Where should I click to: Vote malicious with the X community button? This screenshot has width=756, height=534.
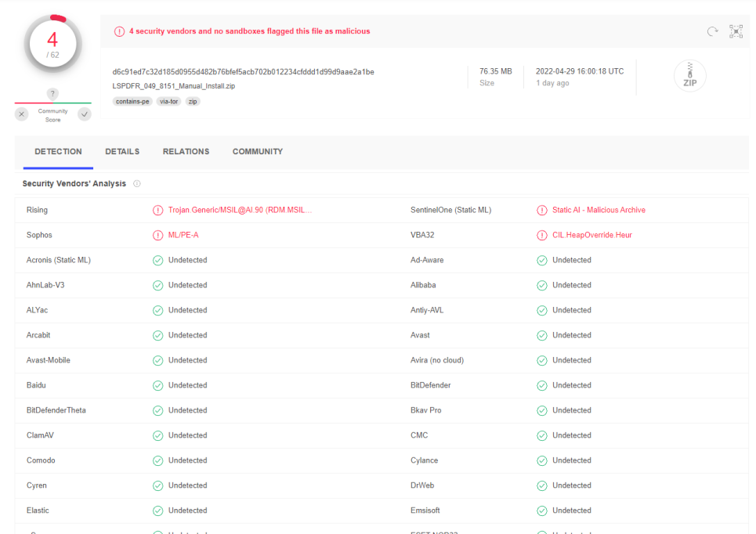[22, 114]
